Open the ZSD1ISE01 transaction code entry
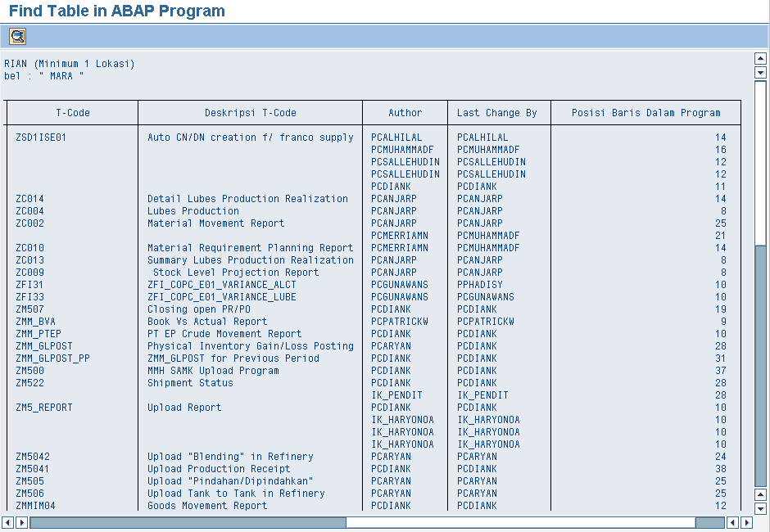This screenshot has width=770, height=532. [41, 138]
